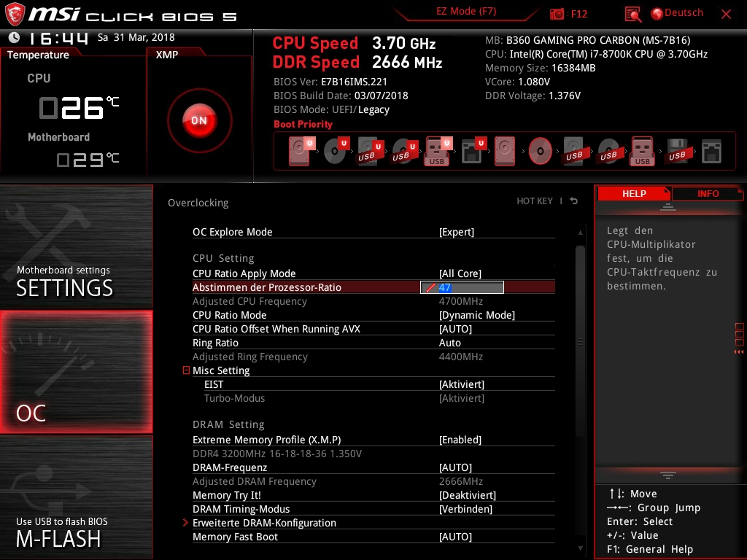The width and height of the screenshot is (747, 560).
Task: Switch to the HELP tab
Action: 634,194
